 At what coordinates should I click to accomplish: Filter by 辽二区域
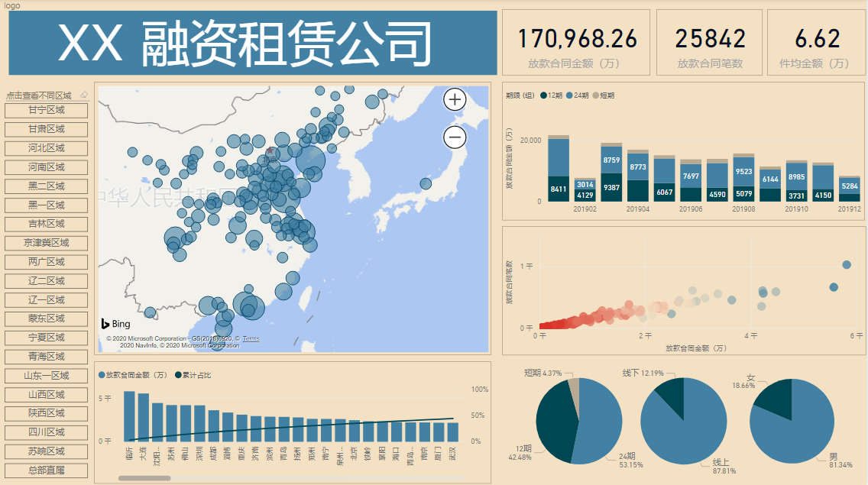coord(47,281)
